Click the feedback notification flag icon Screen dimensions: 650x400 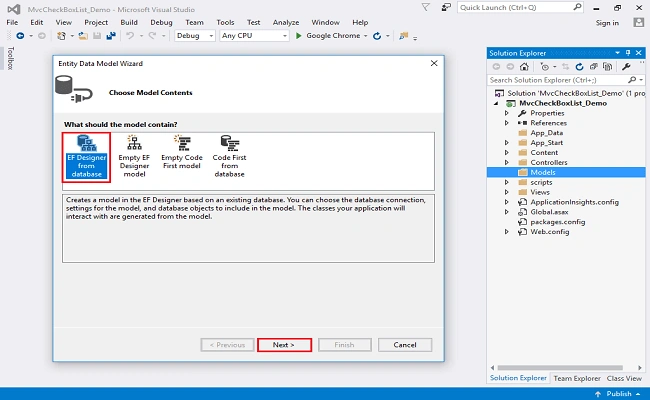[x=425, y=7]
